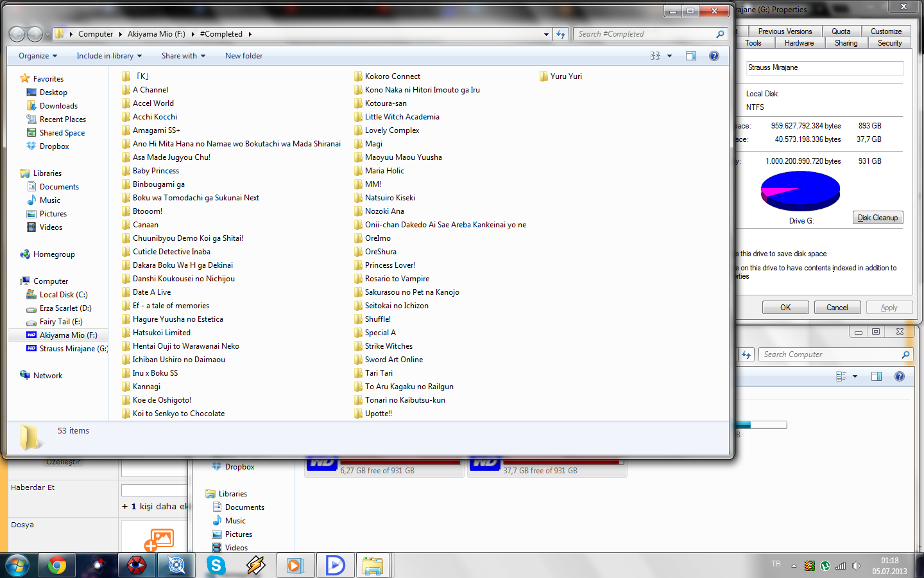
Task: Click Music under Libraries in #Completed window
Action: (43, 200)
